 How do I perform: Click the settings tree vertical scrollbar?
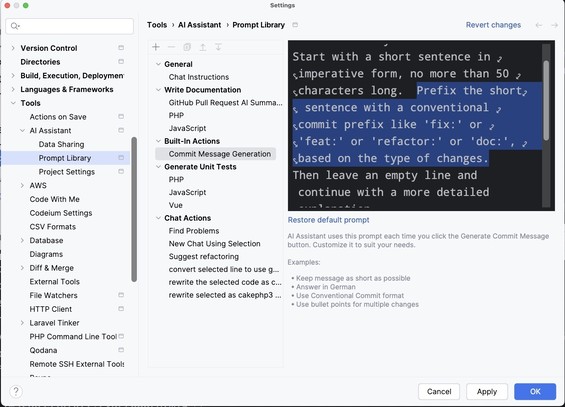(134, 209)
